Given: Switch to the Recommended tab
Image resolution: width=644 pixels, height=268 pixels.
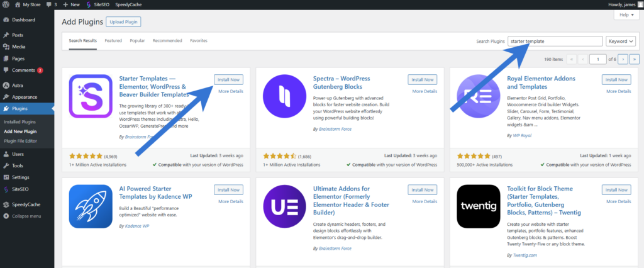Looking at the screenshot, I should pyautogui.click(x=167, y=41).
